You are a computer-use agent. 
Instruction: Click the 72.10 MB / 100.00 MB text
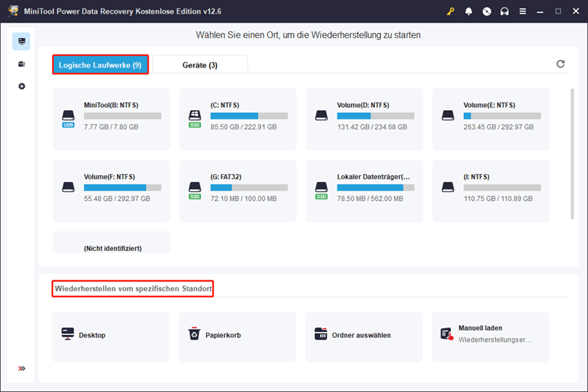(x=243, y=198)
